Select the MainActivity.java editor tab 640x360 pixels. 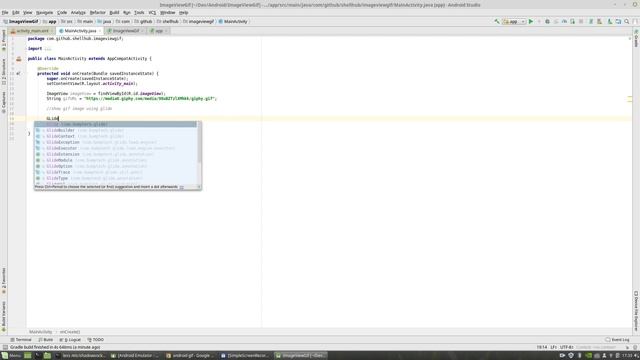[x=80, y=31]
